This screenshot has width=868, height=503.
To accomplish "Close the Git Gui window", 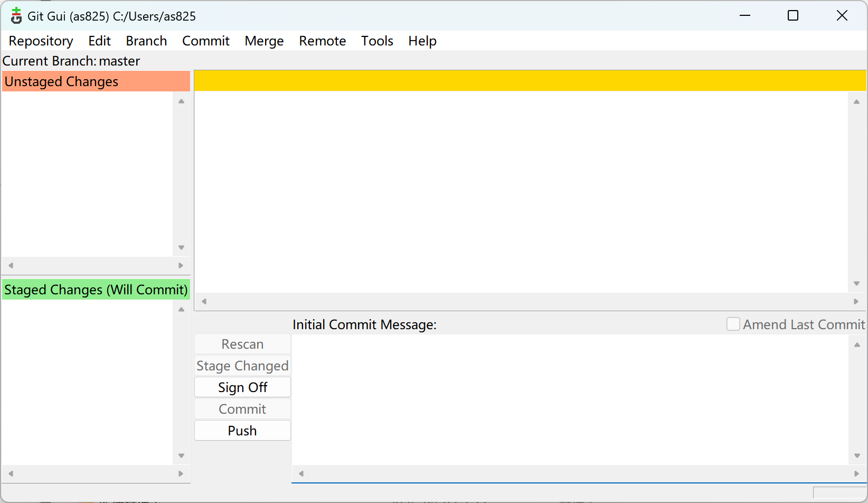I will (842, 16).
